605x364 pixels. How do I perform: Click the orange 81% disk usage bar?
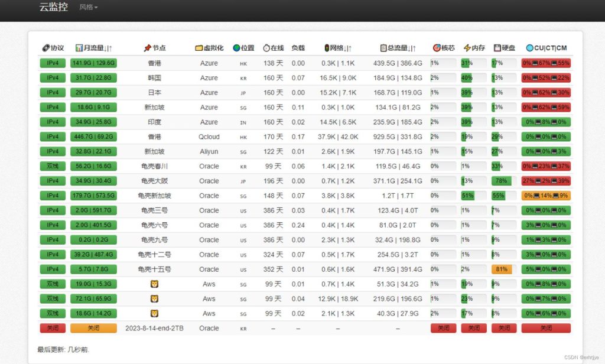(503, 269)
